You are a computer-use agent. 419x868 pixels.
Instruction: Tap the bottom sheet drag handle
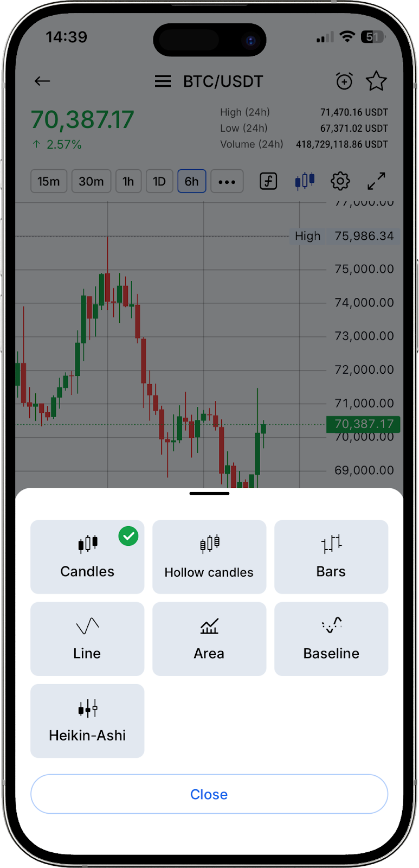click(x=209, y=493)
